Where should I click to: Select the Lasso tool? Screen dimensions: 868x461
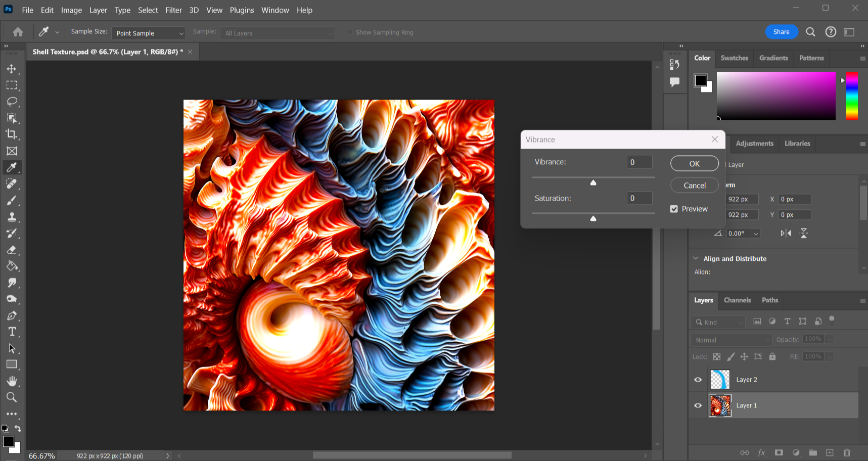click(12, 102)
